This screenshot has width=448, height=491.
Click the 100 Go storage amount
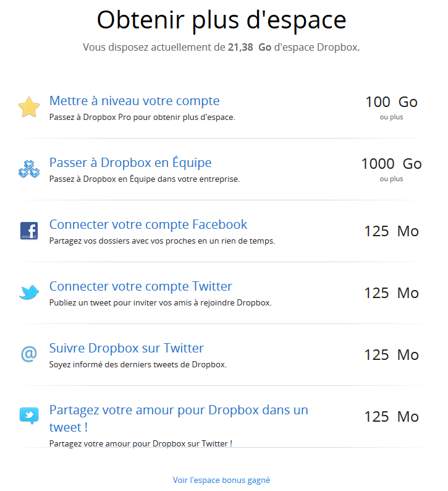(x=391, y=102)
